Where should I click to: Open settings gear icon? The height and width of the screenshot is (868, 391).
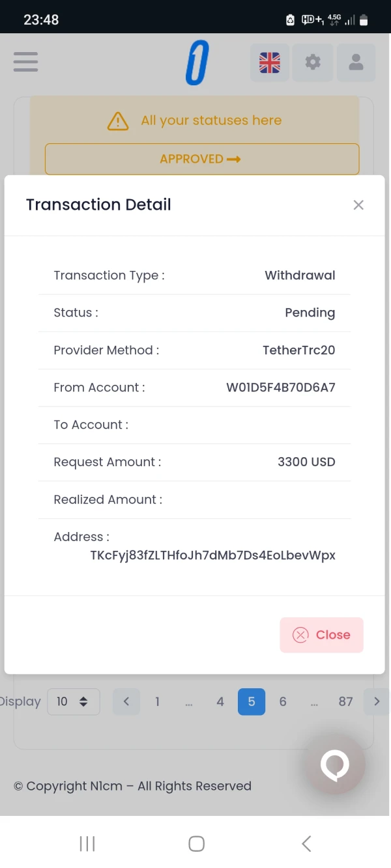[313, 63]
